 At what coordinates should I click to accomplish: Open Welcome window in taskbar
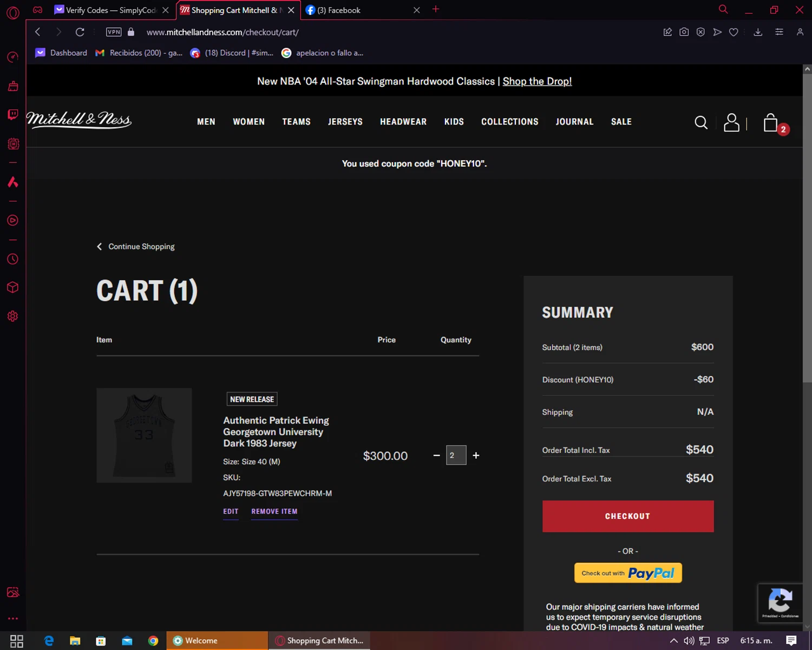[x=217, y=641]
